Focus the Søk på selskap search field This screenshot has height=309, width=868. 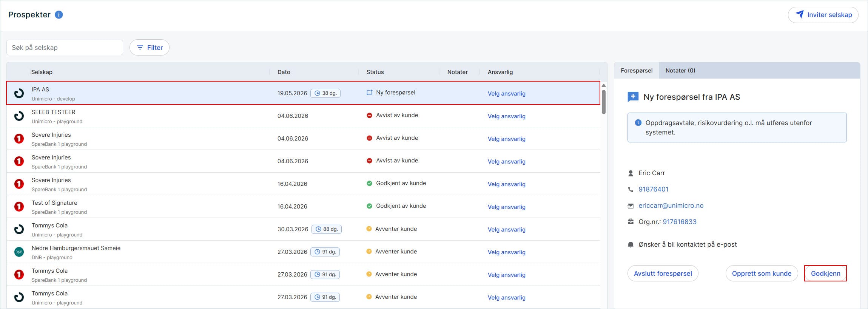(65, 48)
